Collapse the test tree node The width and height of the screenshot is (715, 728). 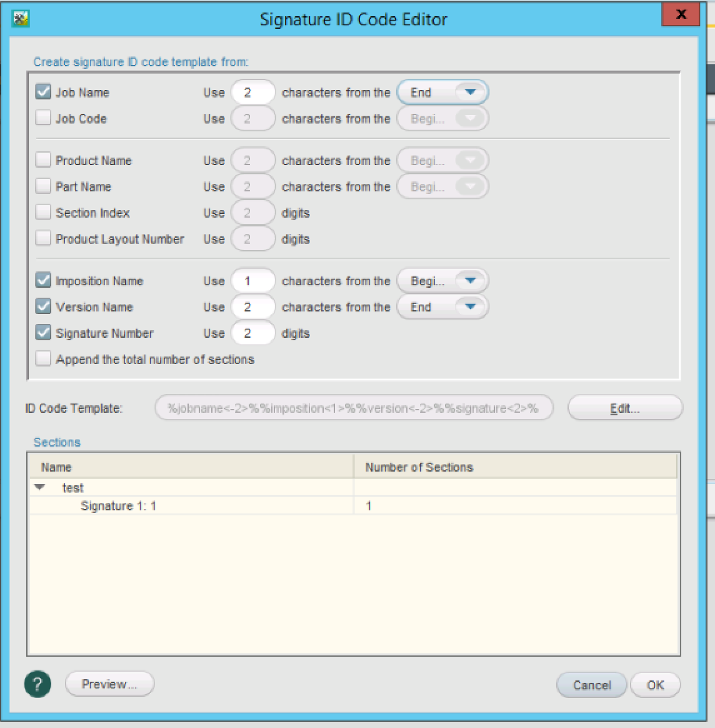[41, 487]
